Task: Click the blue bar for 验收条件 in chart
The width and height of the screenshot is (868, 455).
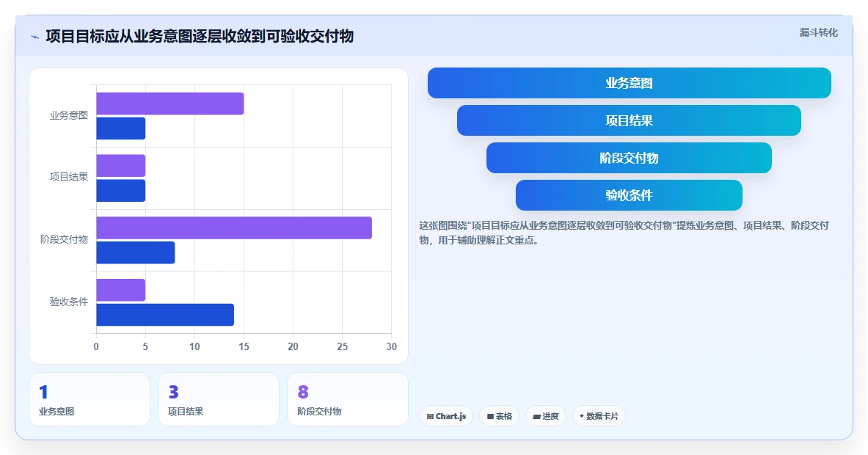Action: [165, 314]
